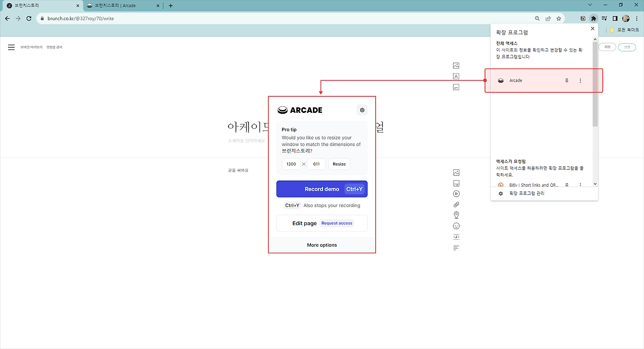Viewport: 644px width, 349px height.
Task: Click the height field showing 611
Action: click(x=316, y=164)
